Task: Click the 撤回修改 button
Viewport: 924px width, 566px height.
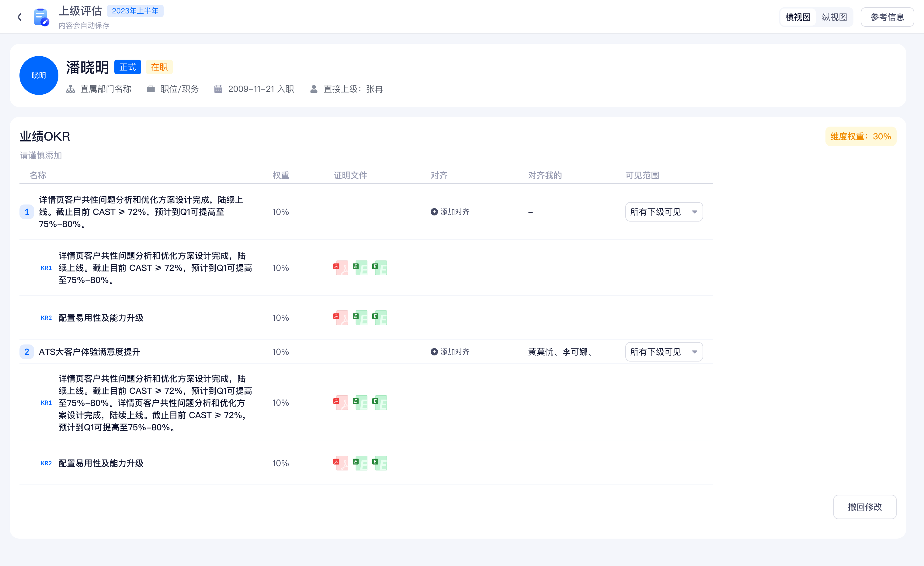Action: 864,507
